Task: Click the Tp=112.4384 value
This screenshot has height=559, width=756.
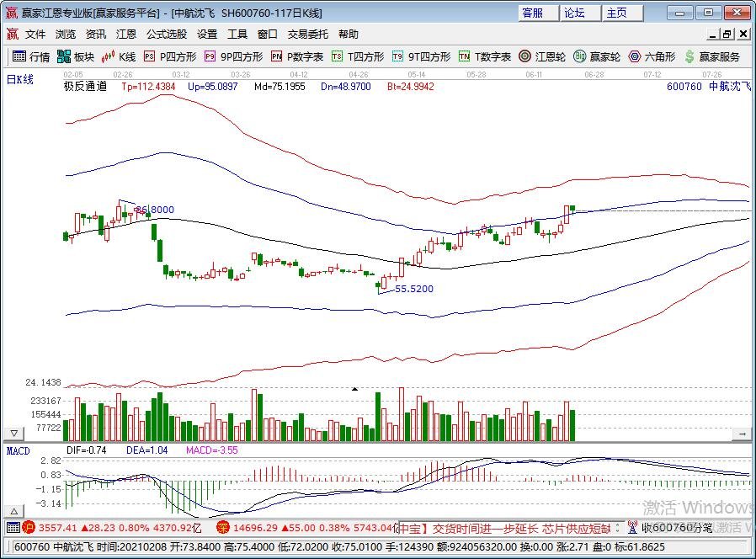Action: coord(148,87)
